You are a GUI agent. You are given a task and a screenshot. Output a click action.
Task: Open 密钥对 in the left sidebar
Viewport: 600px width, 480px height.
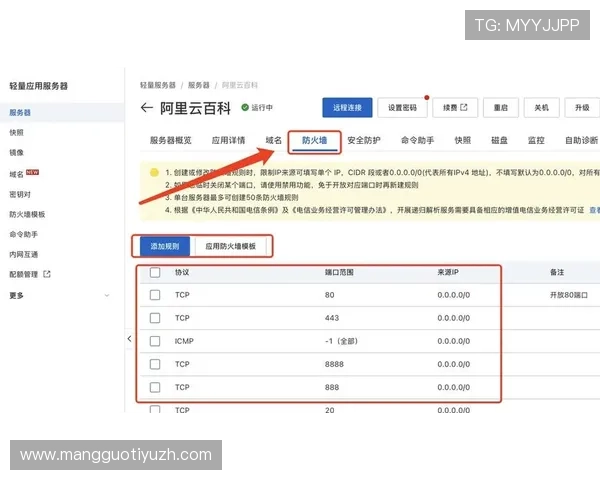pyautogui.click(x=20, y=194)
